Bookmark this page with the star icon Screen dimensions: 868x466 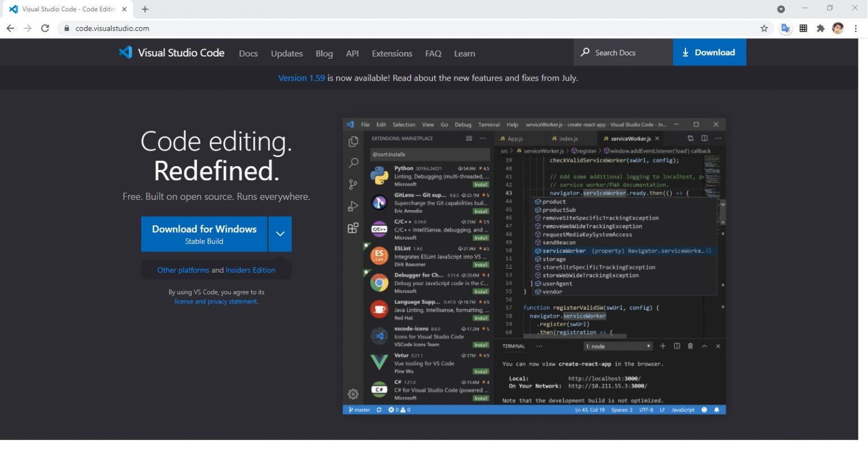(x=764, y=28)
